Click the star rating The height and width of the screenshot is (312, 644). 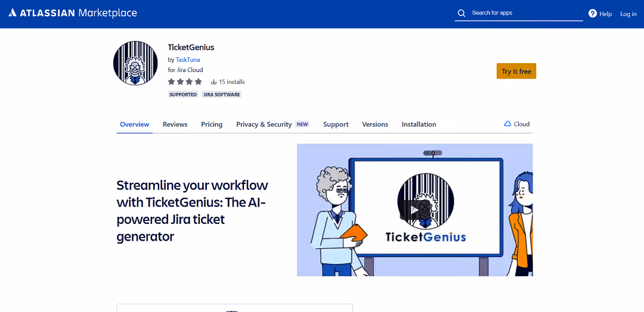click(x=185, y=82)
